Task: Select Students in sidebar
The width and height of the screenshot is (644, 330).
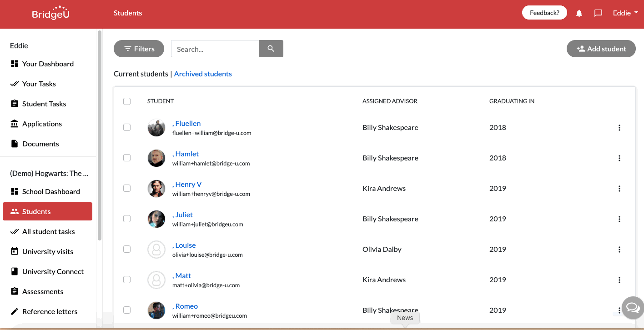Action: pyautogui.click(x=48, y=211)
